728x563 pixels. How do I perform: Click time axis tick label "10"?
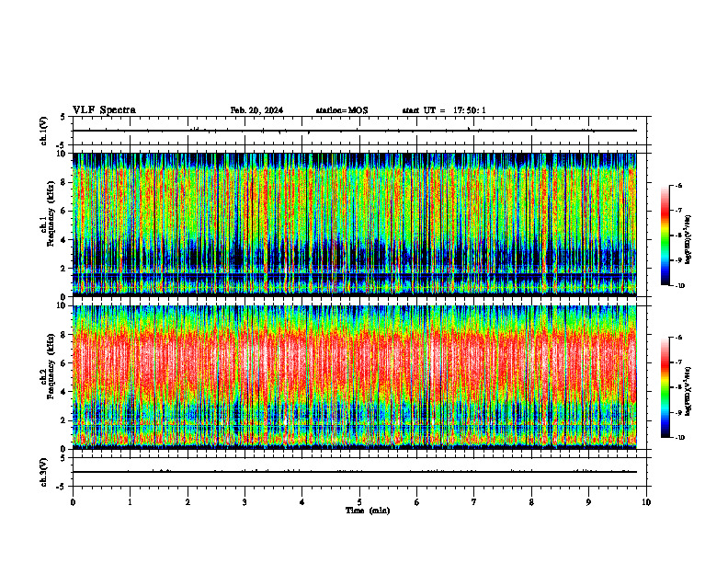pos(646,502)
